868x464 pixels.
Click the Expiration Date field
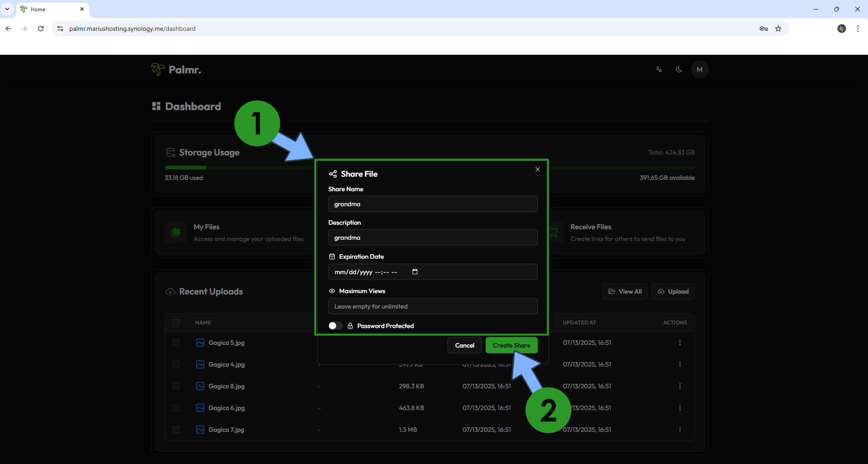(x=433, y=272)
